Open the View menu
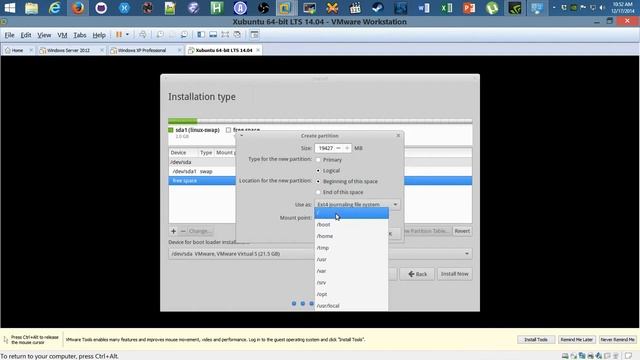This screenshot has height=360, width=640. (x=44, y=35)
